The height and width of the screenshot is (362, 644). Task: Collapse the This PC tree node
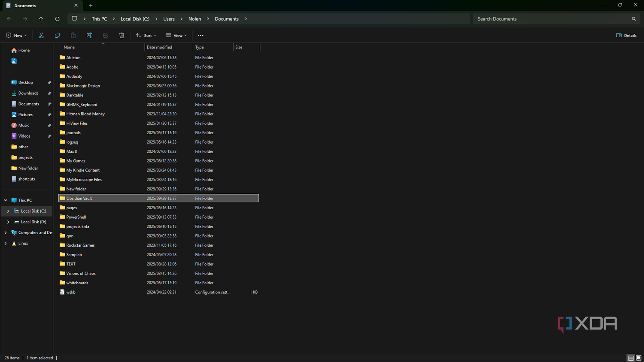(x=6, y=200)
